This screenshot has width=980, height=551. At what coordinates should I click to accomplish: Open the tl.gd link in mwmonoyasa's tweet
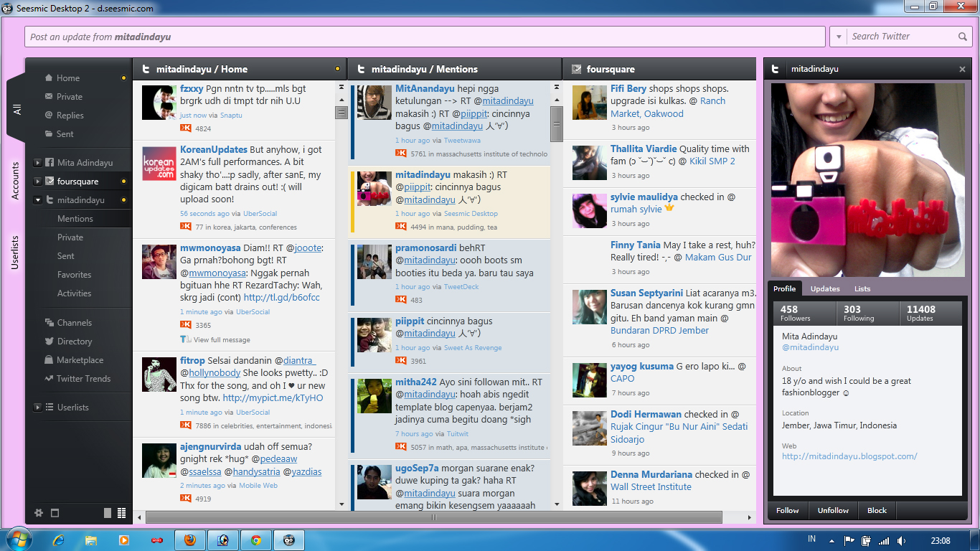click(x=282, y=298)
